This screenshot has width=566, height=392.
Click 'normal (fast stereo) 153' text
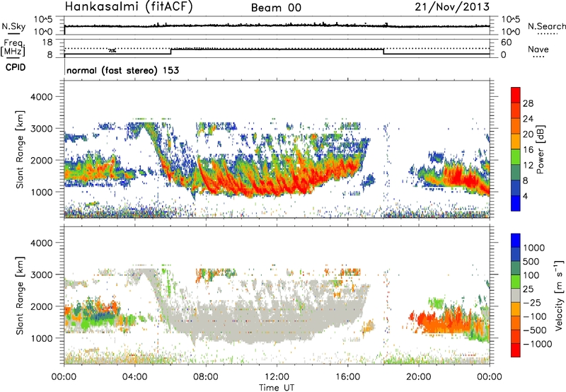(122, 70)
